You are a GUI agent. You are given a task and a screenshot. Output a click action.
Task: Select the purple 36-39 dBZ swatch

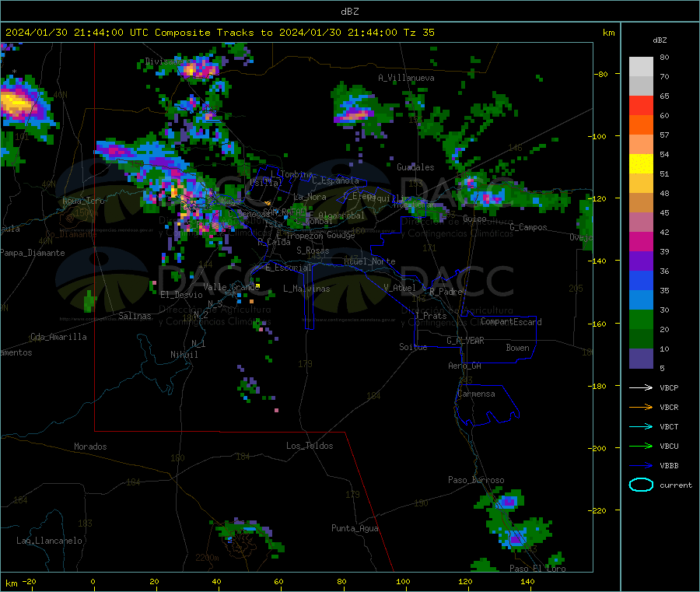(x=641, y=261)
